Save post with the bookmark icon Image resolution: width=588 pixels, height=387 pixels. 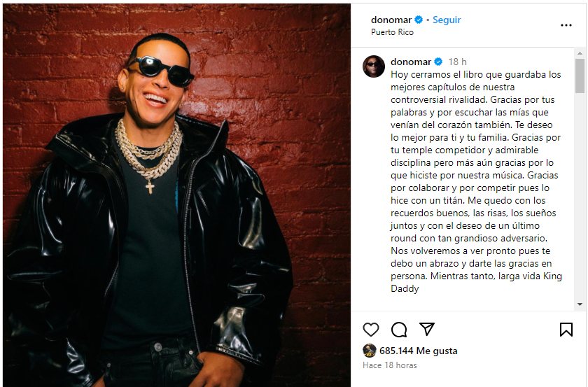(x=566, y=330)
